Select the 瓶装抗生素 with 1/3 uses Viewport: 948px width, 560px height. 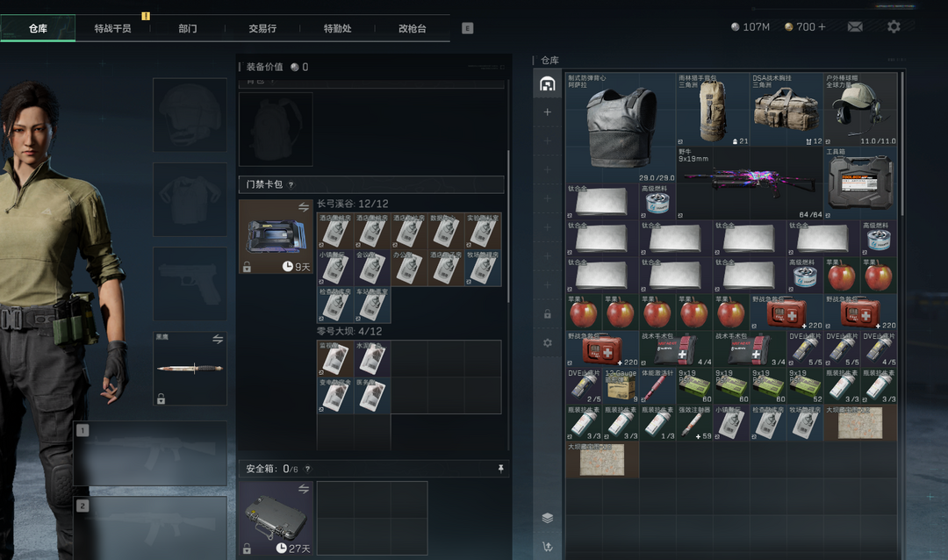[657, 423]
